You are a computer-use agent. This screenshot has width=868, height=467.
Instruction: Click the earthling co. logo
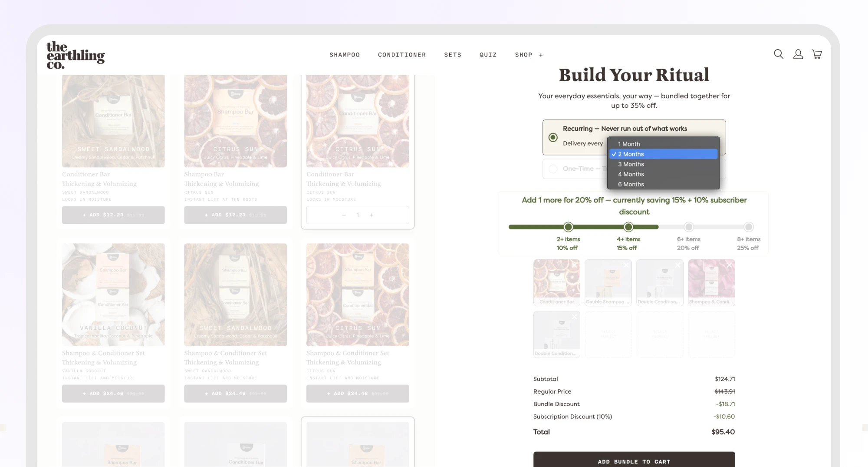76,55
